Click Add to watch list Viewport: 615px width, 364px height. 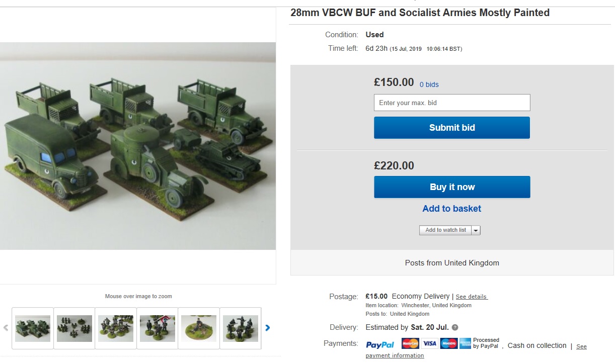click(445, 230)
